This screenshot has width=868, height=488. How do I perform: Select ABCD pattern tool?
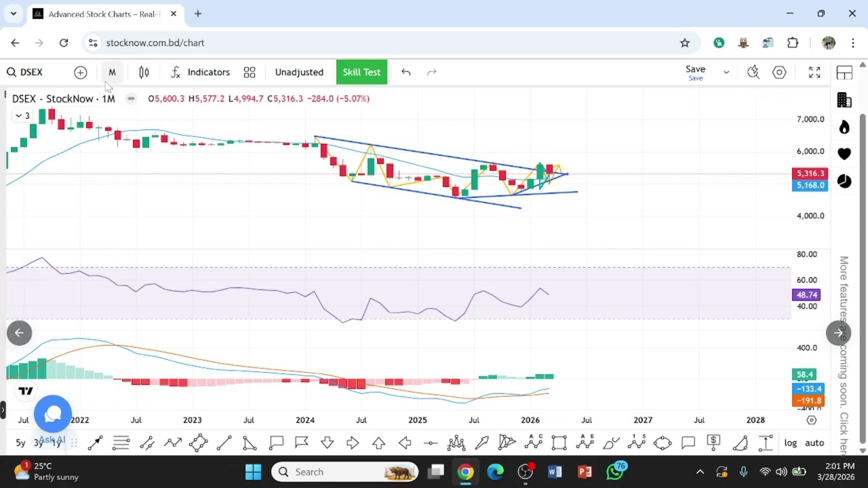pyautogui.click(x=534, y=443)
